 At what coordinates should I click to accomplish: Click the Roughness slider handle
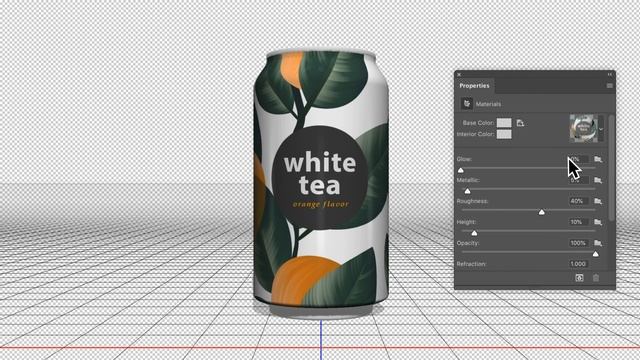tap(542, 212)
